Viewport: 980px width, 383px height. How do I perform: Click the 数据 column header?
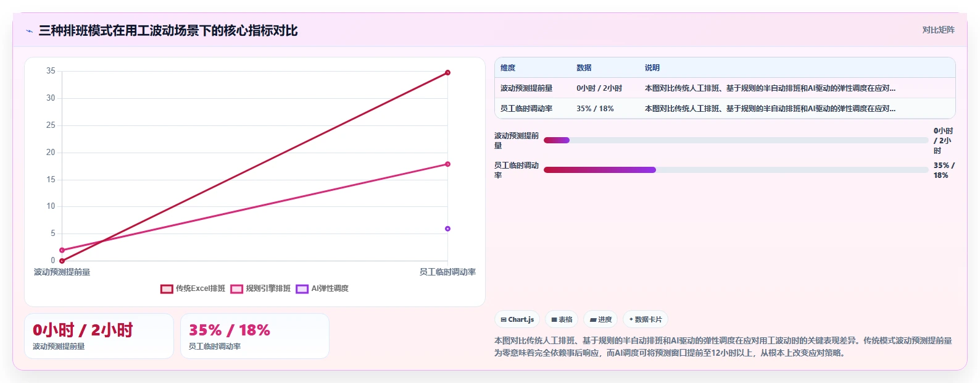584,68
